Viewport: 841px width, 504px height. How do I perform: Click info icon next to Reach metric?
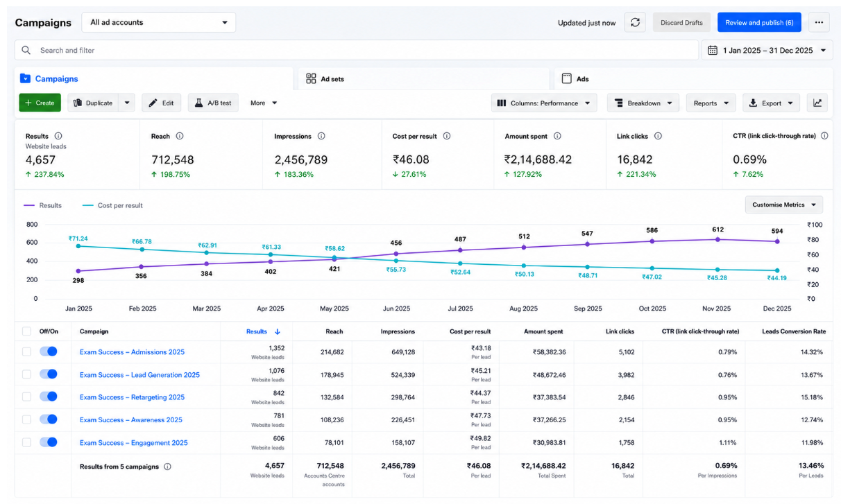click(180, 136)
